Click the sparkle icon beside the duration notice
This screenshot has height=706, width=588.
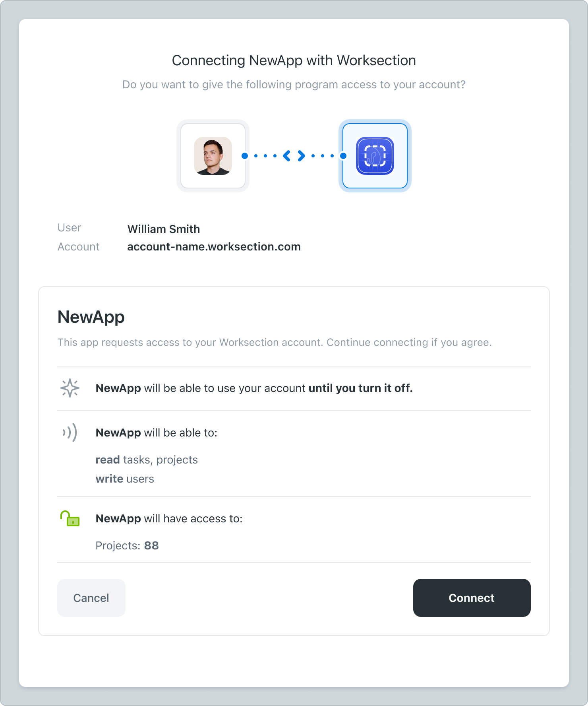pyautogui.click(x=70, y=388)
